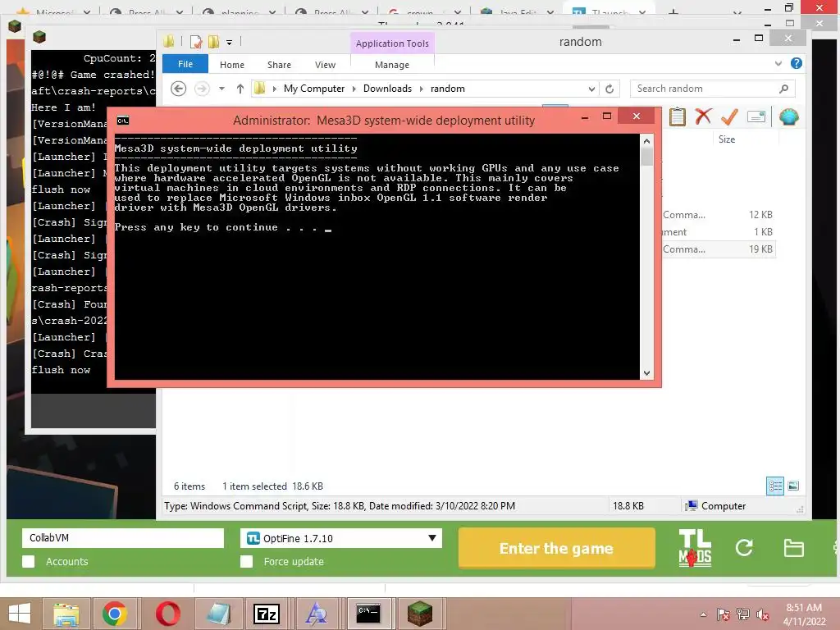Click the red X Delete icon
Viewport: 840px width, 630px height.
(703, 116)
